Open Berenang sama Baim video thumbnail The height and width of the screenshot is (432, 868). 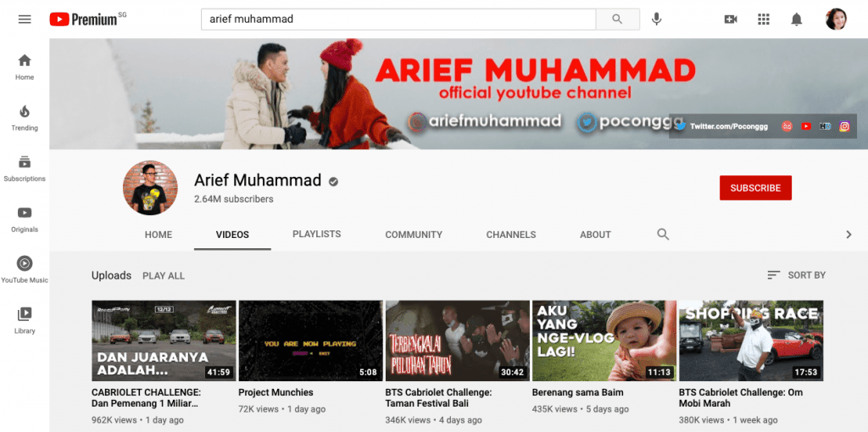pyautogui.click(x=604, y=341)
